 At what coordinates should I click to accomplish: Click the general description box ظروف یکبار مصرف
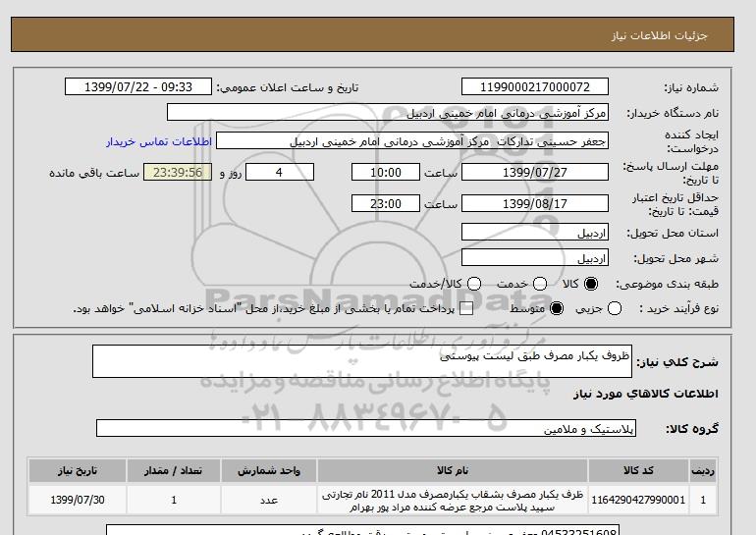(362, 361)
